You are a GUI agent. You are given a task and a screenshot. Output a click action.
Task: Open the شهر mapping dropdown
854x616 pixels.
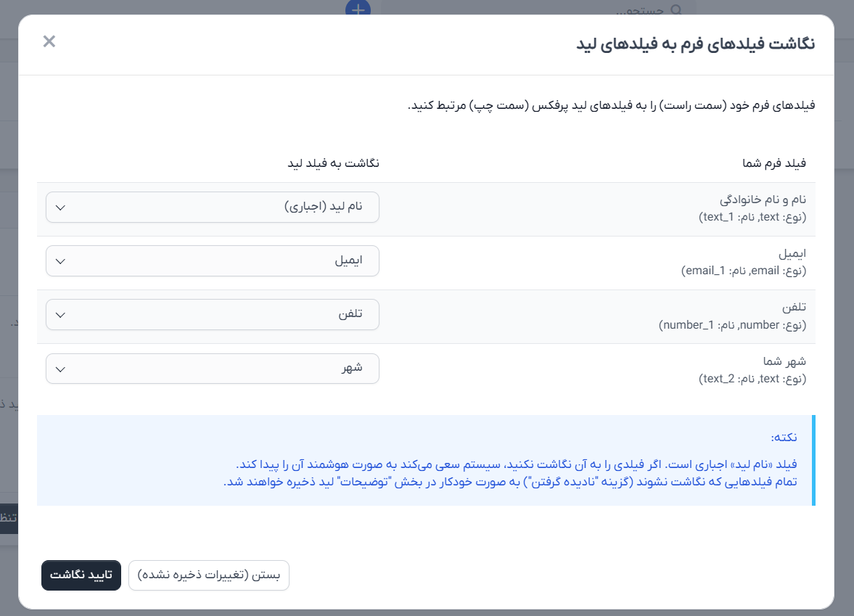(210, 369)
